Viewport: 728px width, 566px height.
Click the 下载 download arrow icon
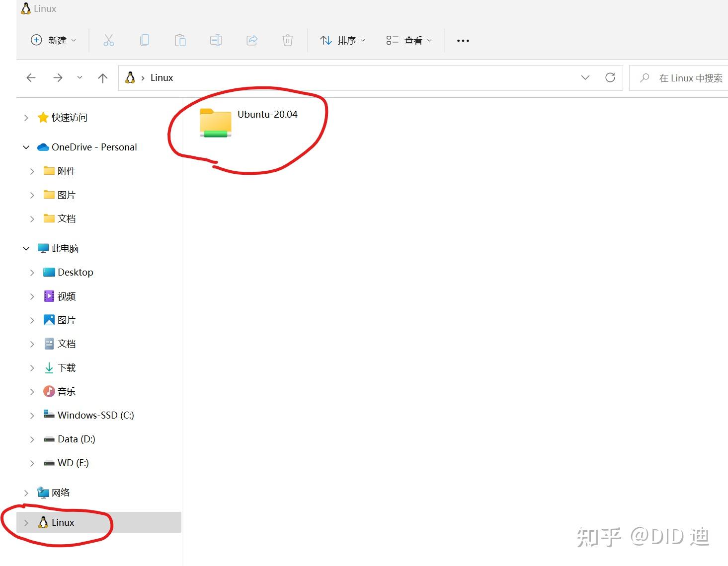[49, 368]
